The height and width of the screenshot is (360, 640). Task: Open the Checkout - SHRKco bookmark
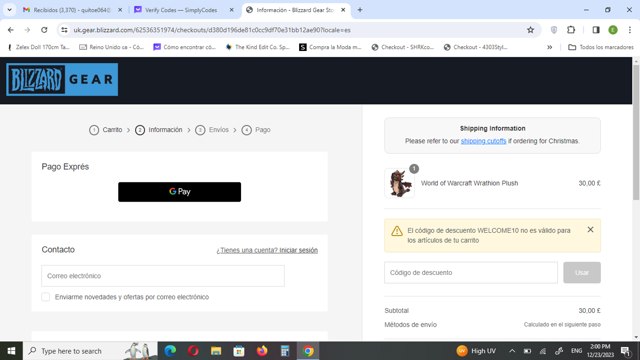coord(403,47)
